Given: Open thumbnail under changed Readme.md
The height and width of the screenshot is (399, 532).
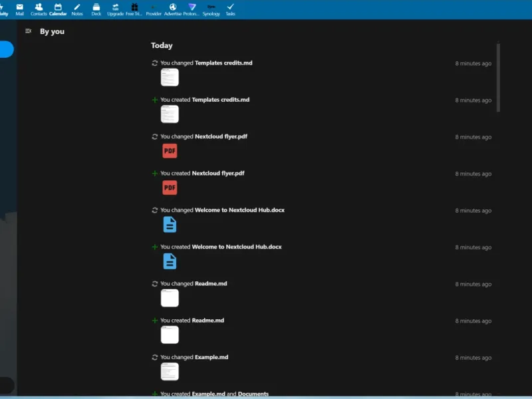Looking at the screenshot, I should 170,298.
